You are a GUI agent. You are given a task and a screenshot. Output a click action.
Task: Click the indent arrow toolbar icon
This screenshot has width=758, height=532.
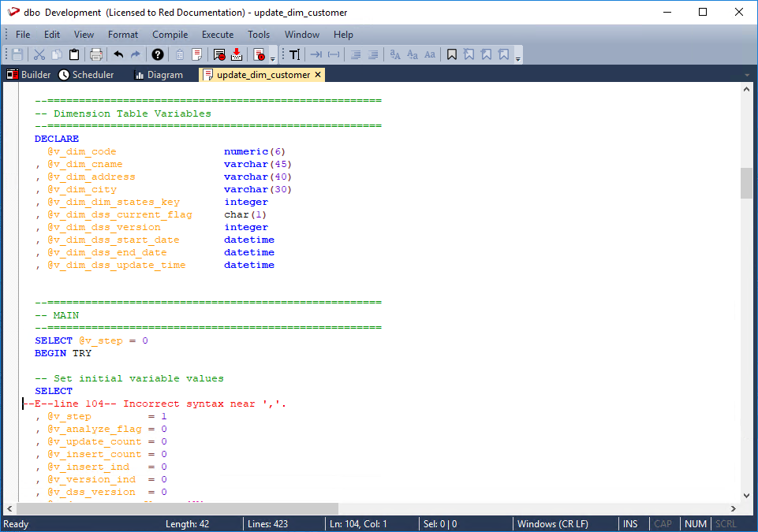pos(316,54)
